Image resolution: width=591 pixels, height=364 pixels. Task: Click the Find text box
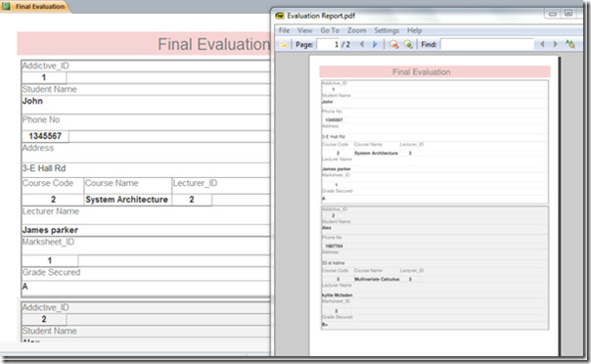click(487, 44)
